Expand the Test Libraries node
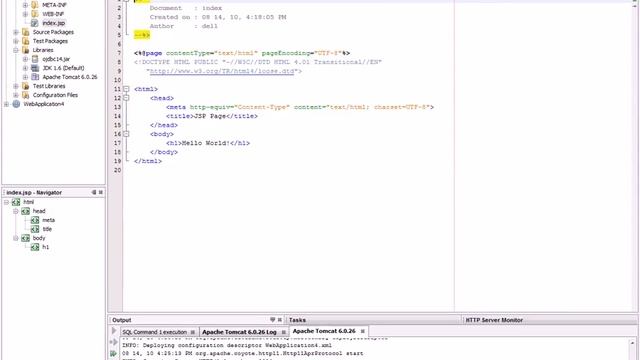 [16, 86]
